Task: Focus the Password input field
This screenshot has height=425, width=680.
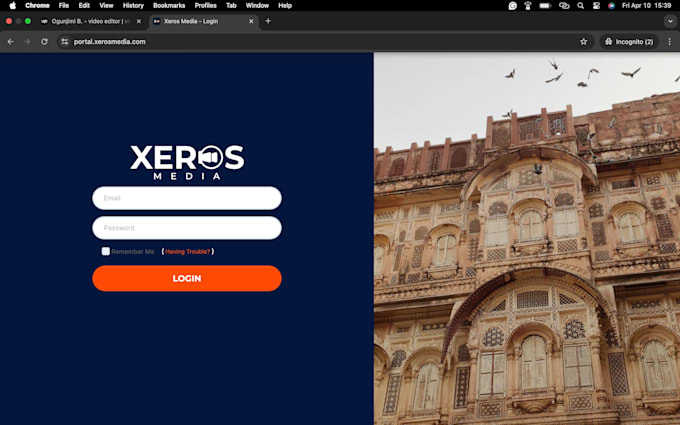Action: click(187, 228)
